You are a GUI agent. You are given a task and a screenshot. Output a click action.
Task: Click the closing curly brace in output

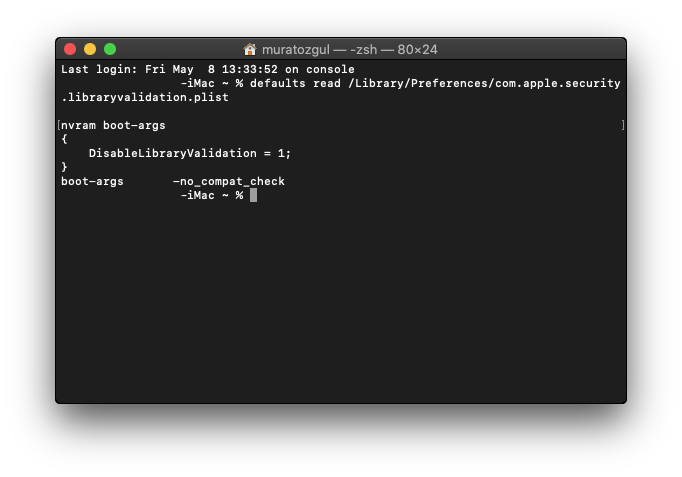coord(64,168)
